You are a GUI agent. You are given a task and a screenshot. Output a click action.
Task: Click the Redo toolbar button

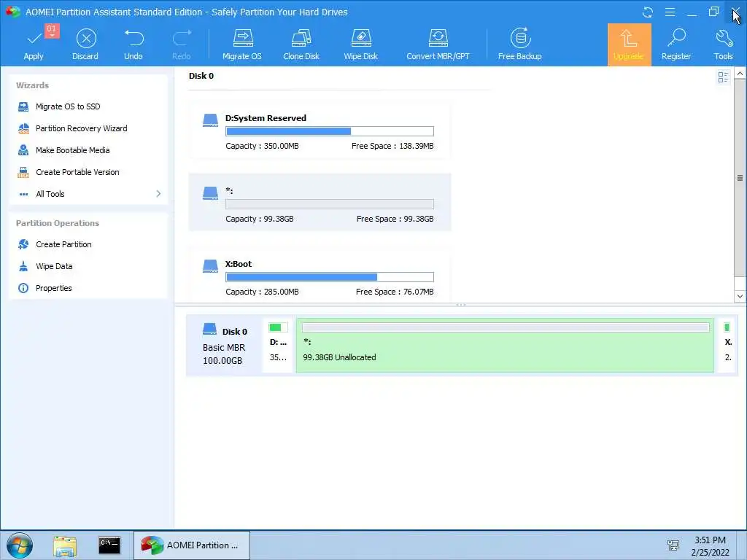click(x=181, y=44)
